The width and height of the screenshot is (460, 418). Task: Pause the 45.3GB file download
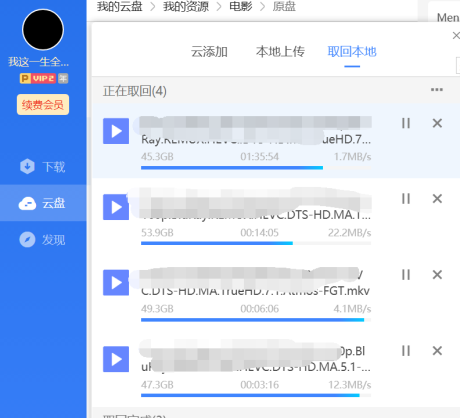[x=406, y=123]
